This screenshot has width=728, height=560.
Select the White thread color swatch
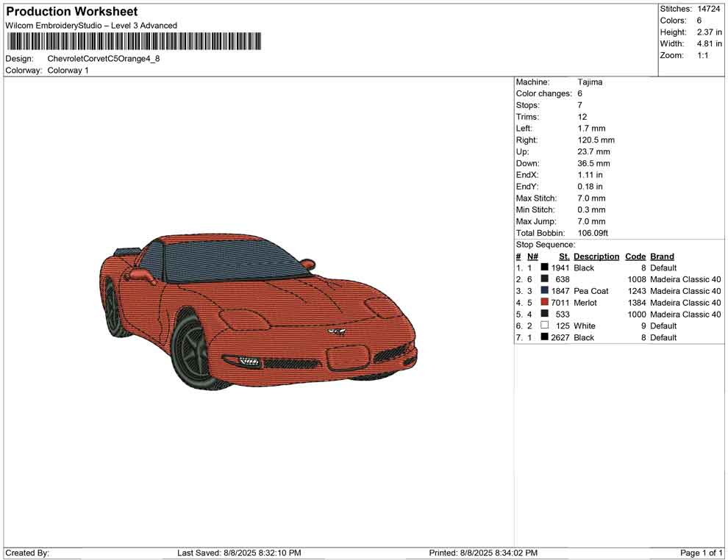[544, 326]
